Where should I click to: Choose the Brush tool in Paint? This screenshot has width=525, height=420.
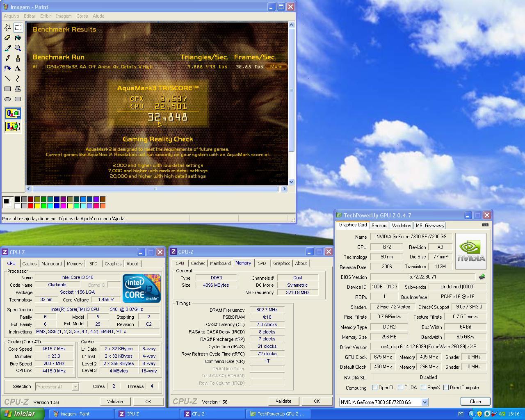click(x=18, y=58)
